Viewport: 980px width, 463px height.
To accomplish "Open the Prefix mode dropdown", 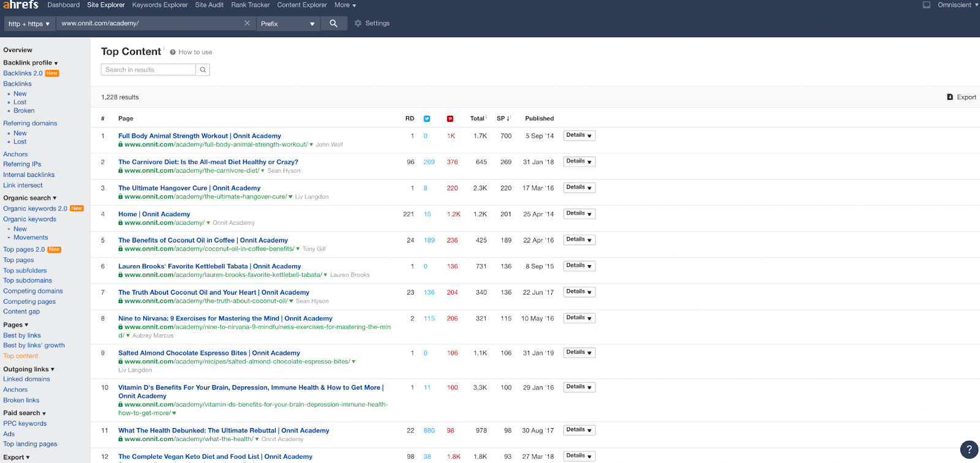I will pos(288,24).
